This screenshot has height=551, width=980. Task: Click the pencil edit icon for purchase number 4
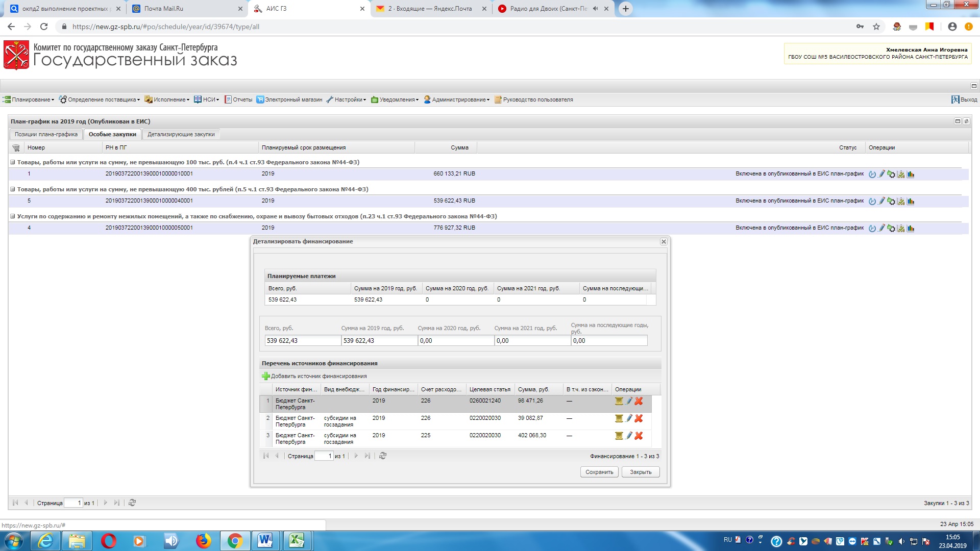tap(881, 229)
